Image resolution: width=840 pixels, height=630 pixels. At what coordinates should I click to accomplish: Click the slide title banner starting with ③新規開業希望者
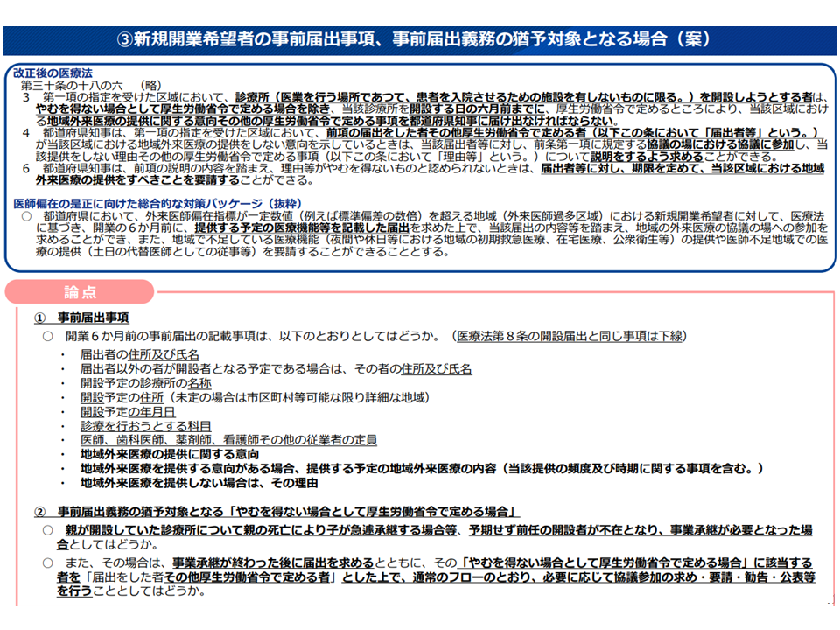point(420,39)
